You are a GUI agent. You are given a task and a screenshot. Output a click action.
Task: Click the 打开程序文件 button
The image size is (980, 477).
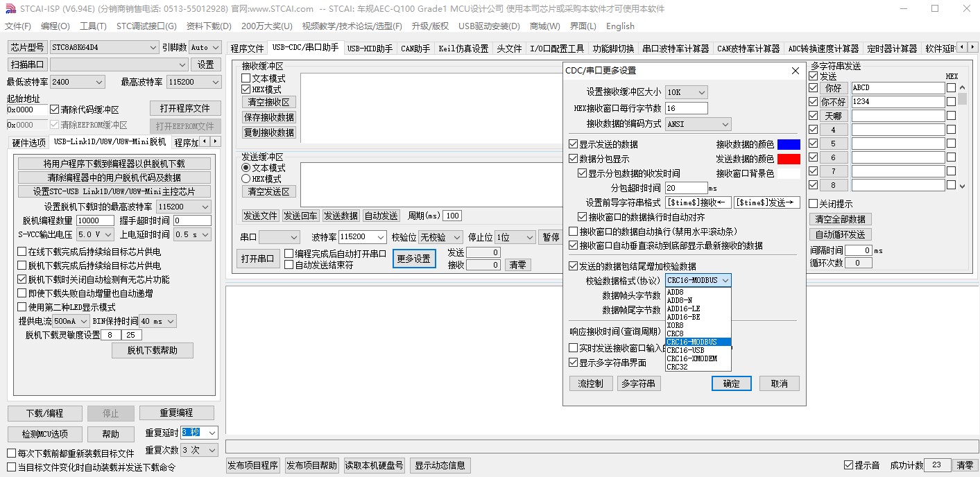pos(185,108)
